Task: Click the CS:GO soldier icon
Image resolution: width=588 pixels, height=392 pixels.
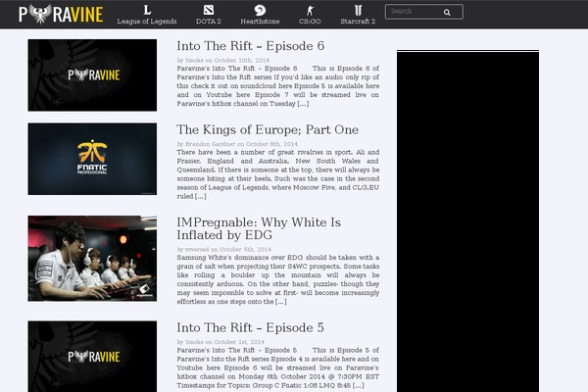Action: pyautogui.click(x=310, y=10)
